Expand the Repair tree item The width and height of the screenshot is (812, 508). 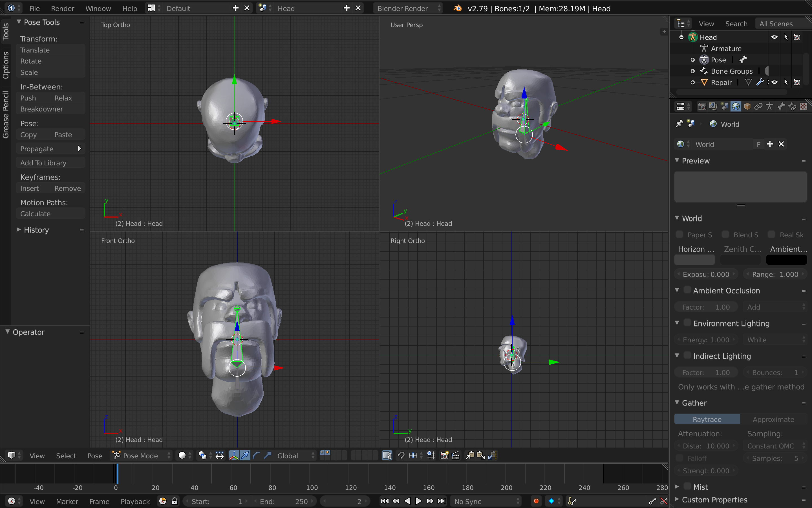tap(692, 82)
